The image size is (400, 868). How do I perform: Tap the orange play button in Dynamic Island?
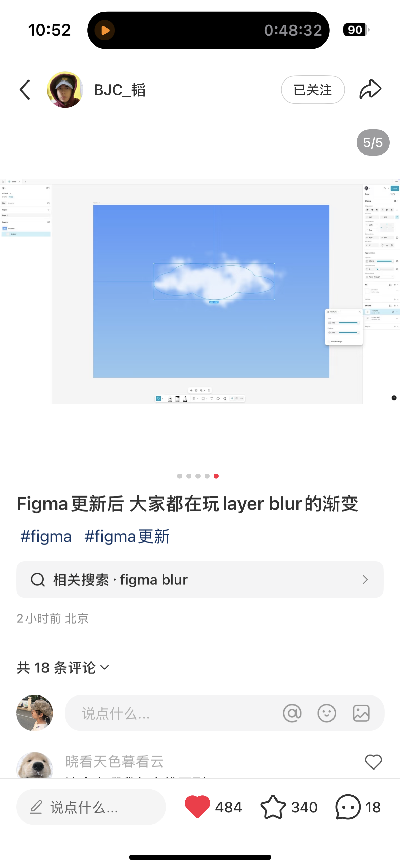tap(105, 30)
